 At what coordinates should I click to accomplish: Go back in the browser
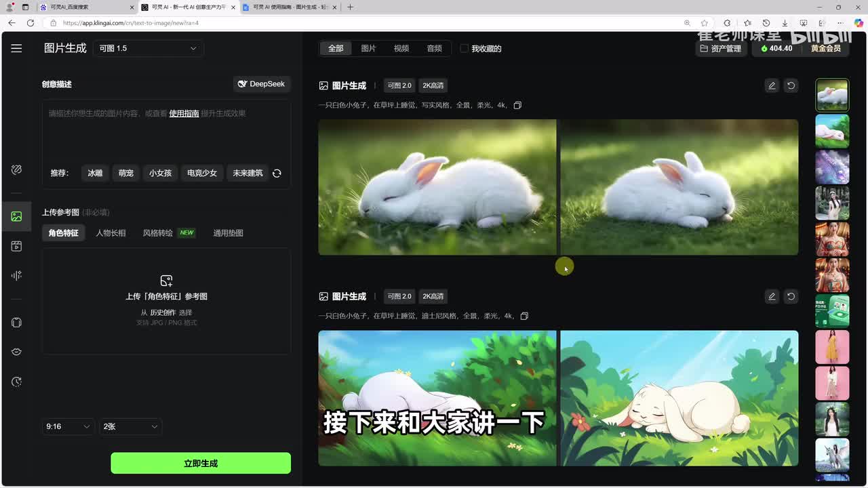(x=12, y=23)
